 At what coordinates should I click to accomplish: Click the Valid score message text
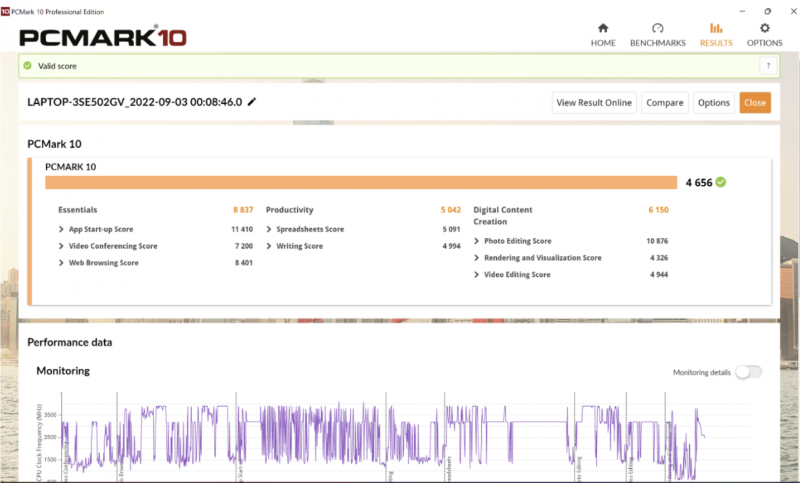tap(57, 66)
